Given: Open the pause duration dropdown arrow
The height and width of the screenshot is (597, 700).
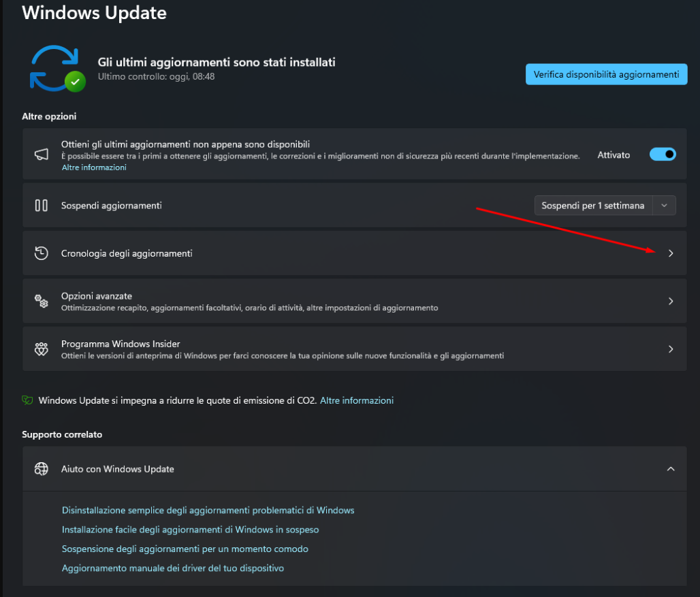Looking at the screenshot, I should pos(665,206).
